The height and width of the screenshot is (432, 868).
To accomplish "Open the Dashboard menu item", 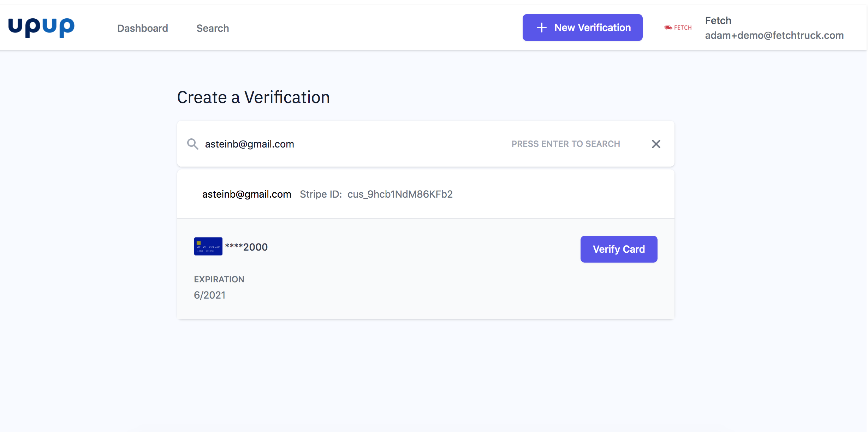I will pyautogui.click(x=142, y=28).
